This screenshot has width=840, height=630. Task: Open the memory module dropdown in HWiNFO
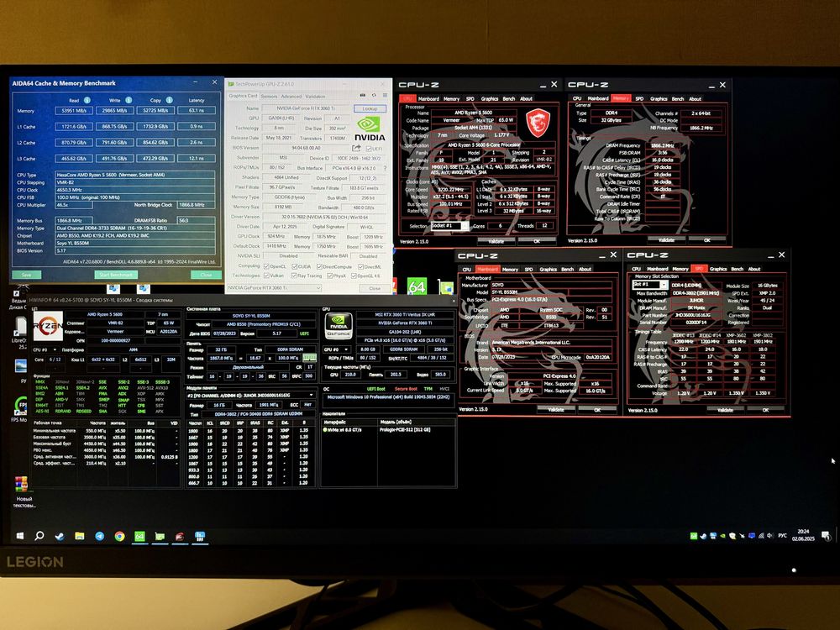pos(250,395)
